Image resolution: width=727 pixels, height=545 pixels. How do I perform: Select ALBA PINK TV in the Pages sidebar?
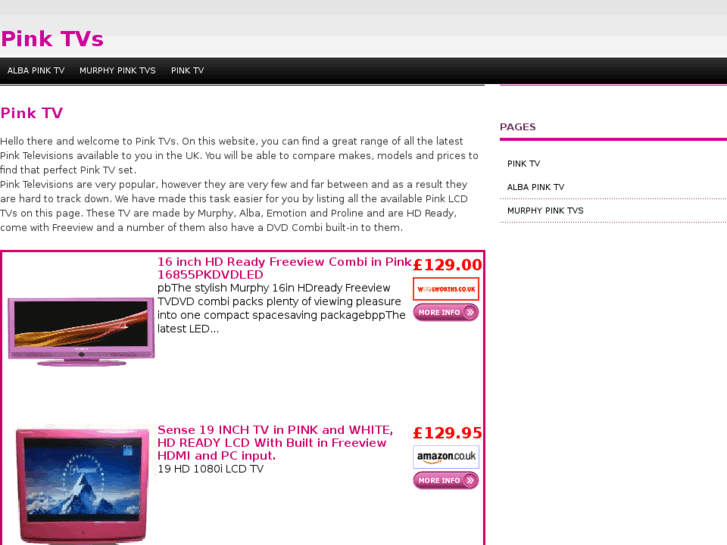point(536,187)
